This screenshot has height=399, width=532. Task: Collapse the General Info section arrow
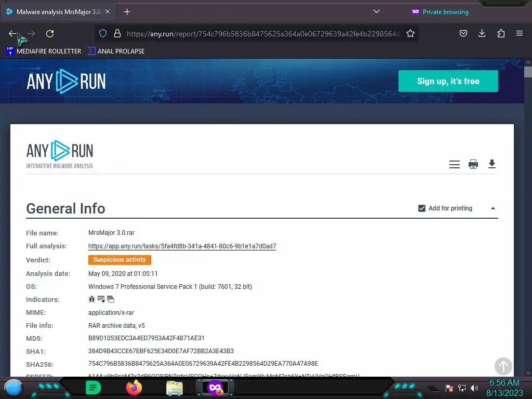[x=493, y=208]
